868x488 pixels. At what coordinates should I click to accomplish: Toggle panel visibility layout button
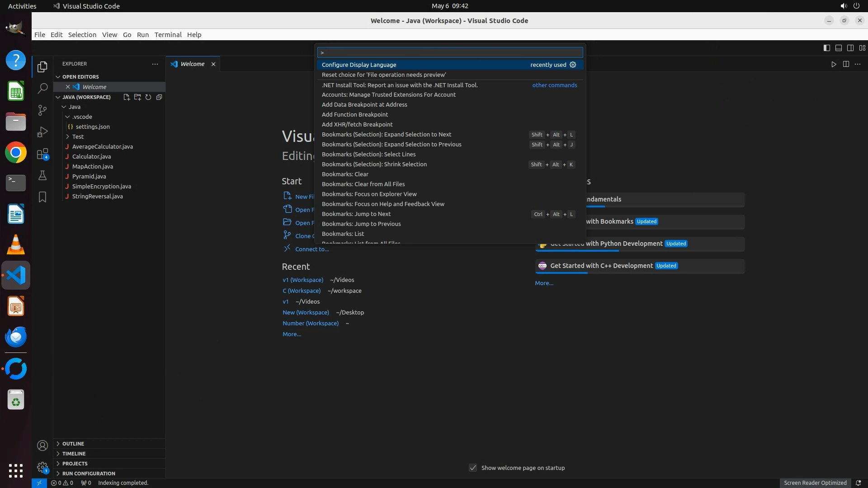tap(838, 48)
